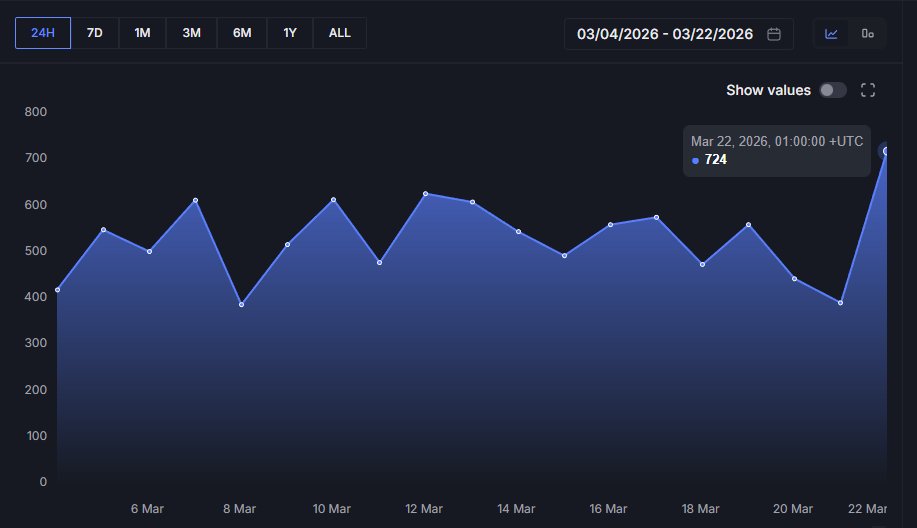Select the 1M time range tab
This screenshot has height=528, width=917.
[x=142, y=33]
